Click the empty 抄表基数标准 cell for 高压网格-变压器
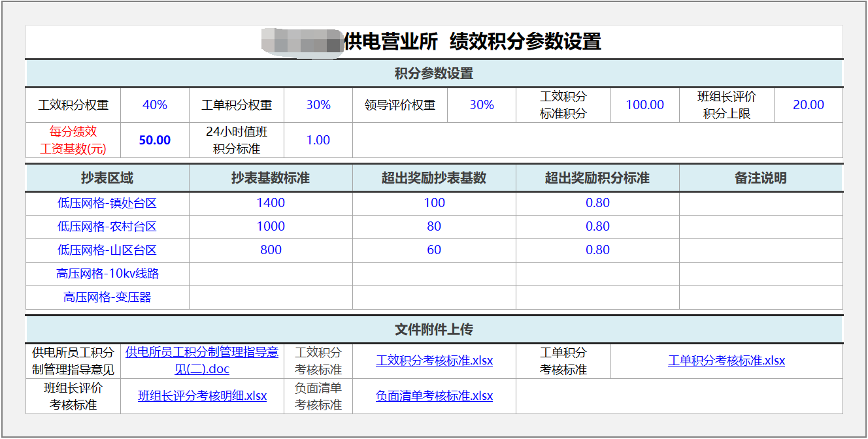Image resolution: width=868 pixels, height=439 pixels. coord(271,297)
